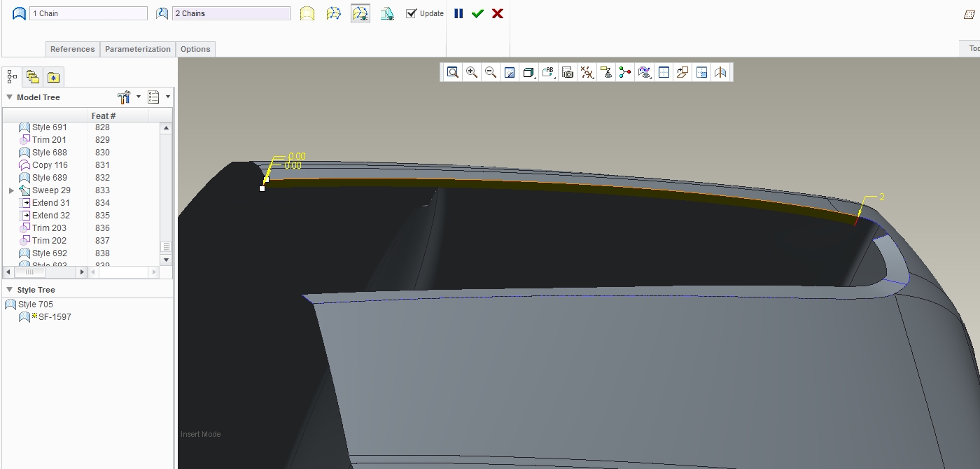The image size is (980, 469).
Task: Select Trim 203 feature
Action: point(49,228)
